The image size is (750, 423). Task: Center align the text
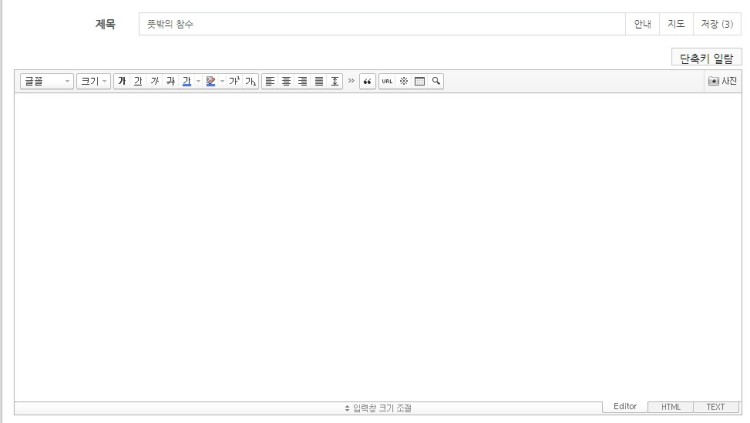[286, 80]
